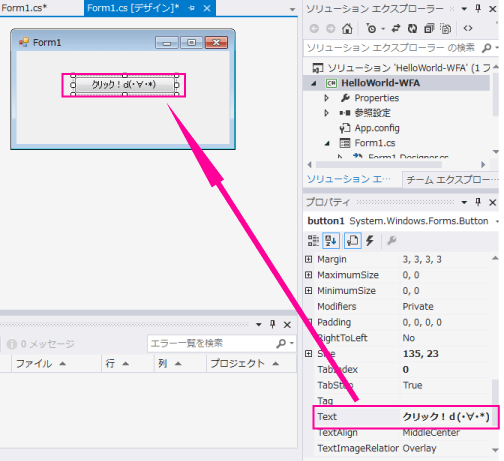Close the error list panel
This screenshot has width=504, height=461.
pos(287,325)
